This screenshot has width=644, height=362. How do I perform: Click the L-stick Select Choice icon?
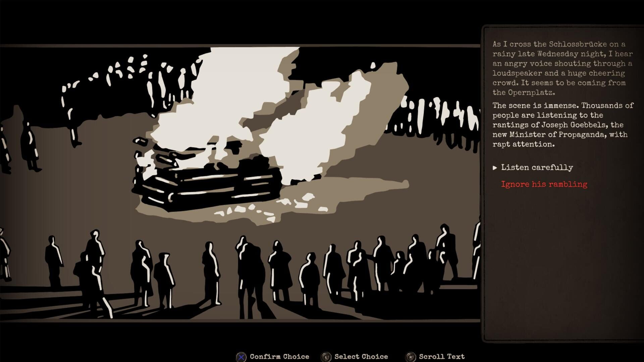tap(326, 357)
